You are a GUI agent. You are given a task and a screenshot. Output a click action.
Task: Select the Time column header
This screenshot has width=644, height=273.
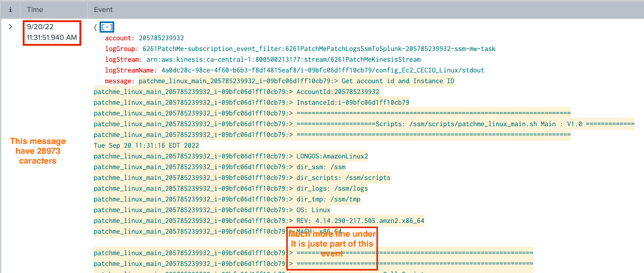[35, 10]
